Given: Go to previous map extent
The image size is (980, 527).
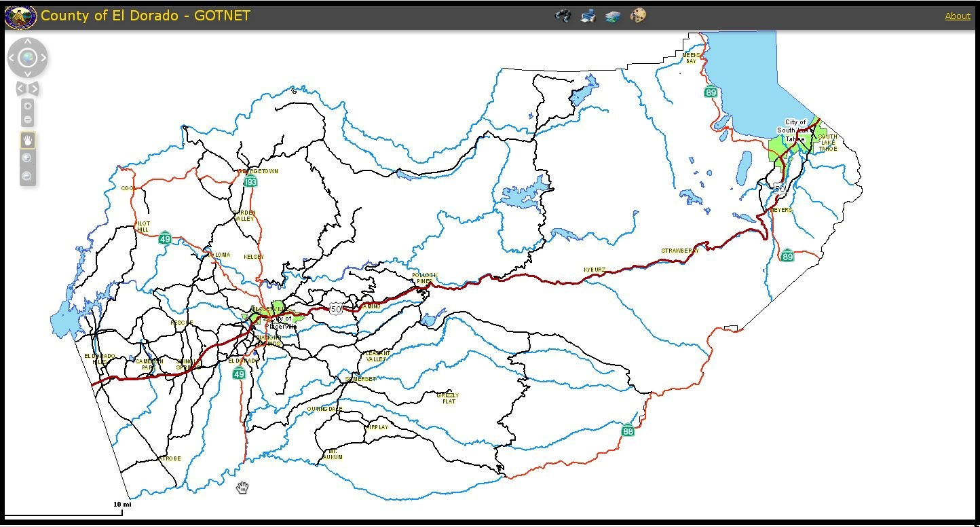Looking at the screenshot, I should click(x=21, y=89).
